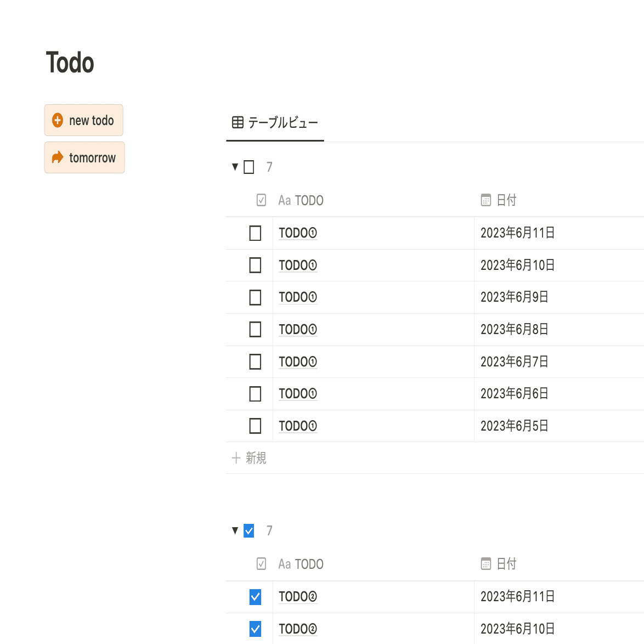Screen dimensions: 644x644
Task: Click date cell 2023年6月11日 in TODO② row
Action: click(517, 596)
